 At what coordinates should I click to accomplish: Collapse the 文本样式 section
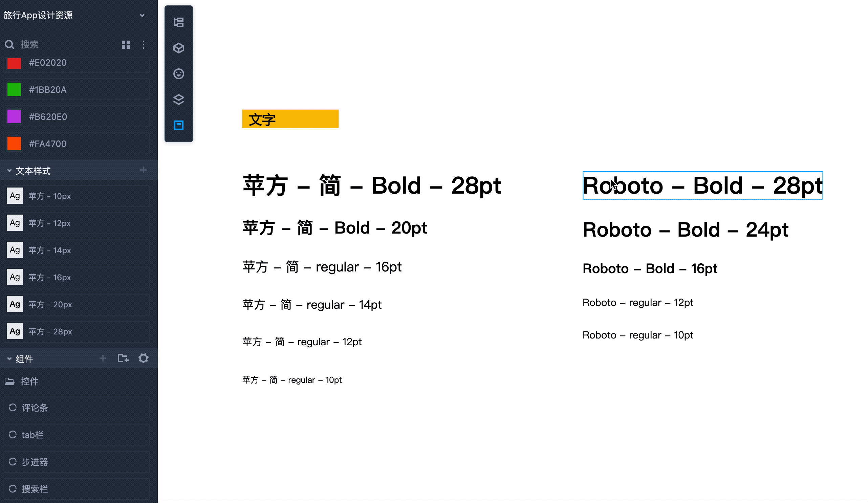point(9,171)
